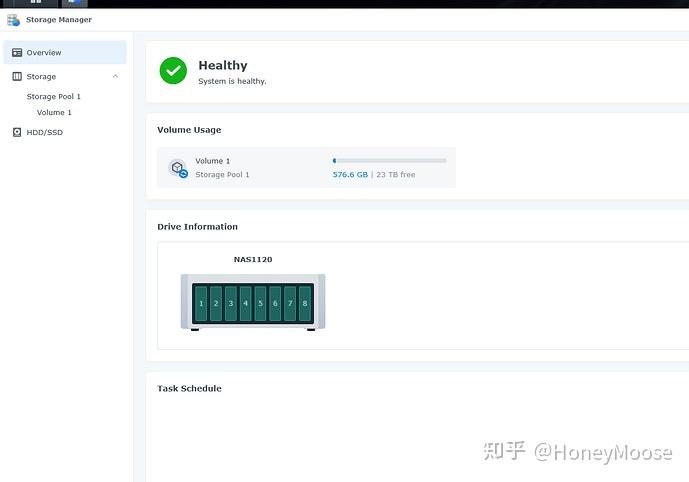Click the green Healthy checkmark icon
Viewport: 689px width, 482px height.
[173, 70]
